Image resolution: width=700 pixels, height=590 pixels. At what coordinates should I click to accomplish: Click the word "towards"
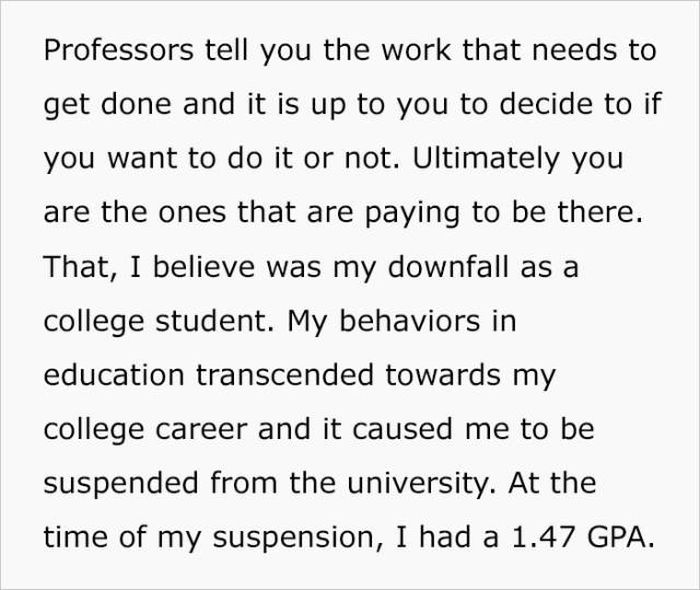click(x=443, y=374)
